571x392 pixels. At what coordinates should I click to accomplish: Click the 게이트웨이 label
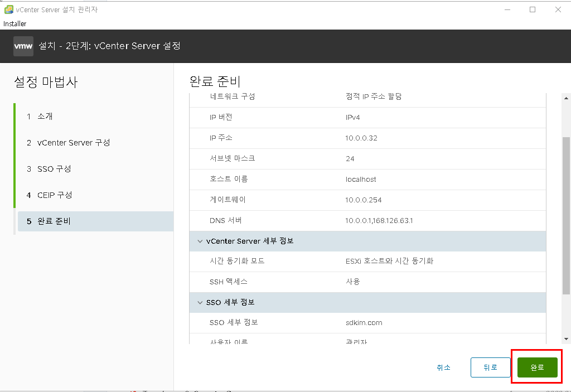228,200
